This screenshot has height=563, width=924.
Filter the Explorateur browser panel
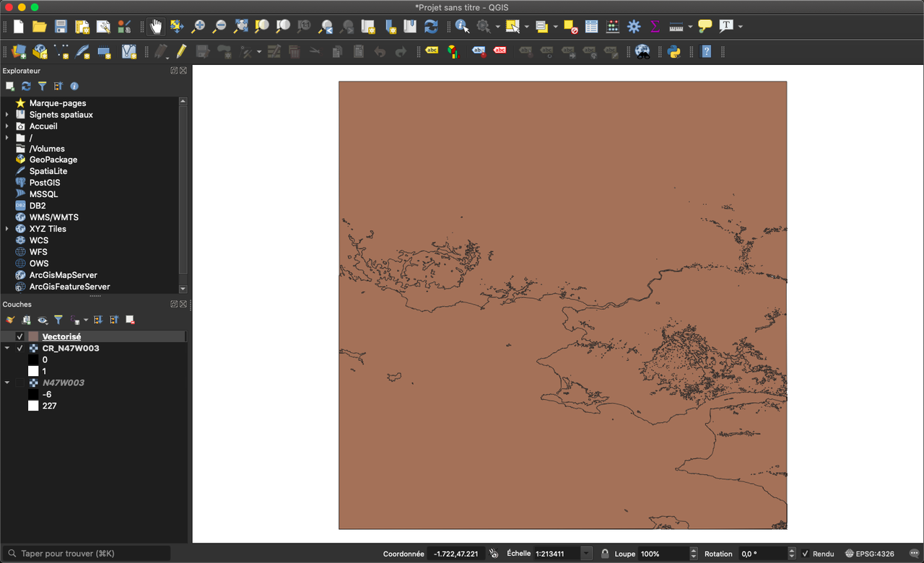(42, 86)
